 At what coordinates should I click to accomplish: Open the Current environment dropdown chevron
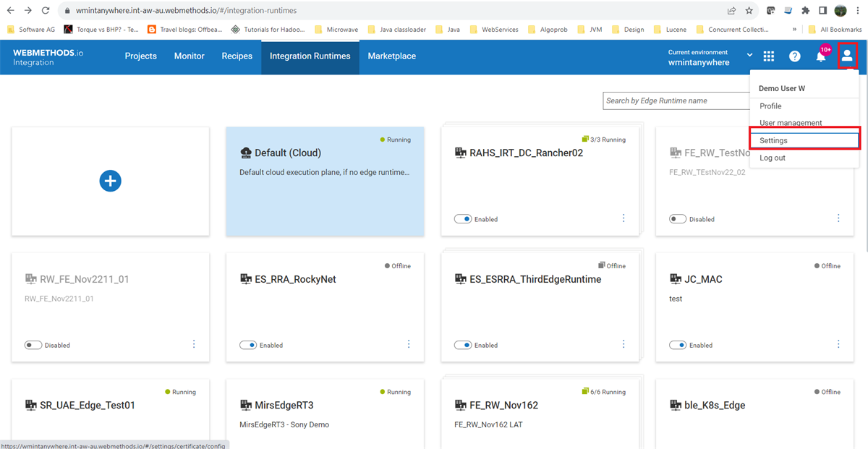pyautogui.click(x=750, y=56)
